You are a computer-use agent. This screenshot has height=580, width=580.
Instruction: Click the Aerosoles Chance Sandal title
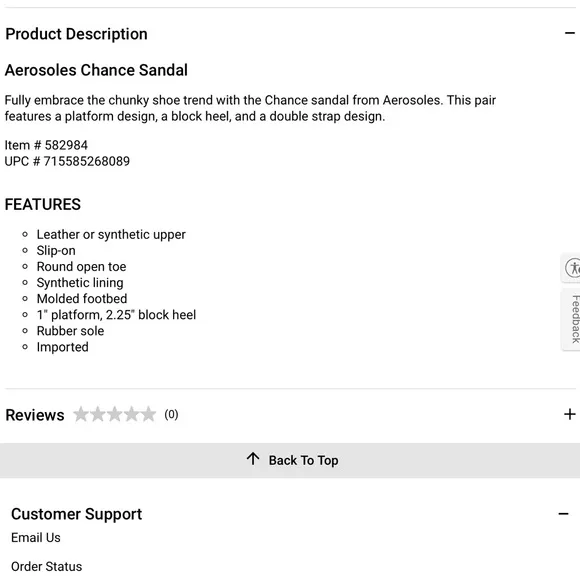(x=96, y=70)
